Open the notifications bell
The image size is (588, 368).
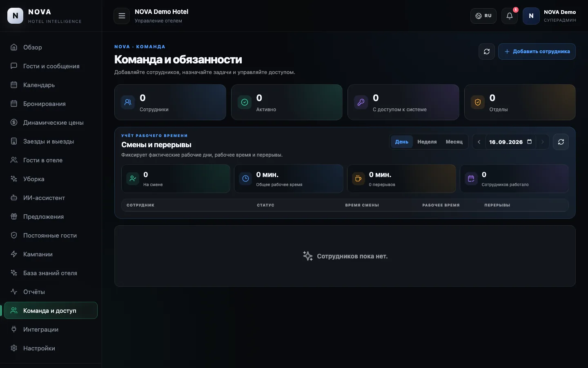point(510,16)
